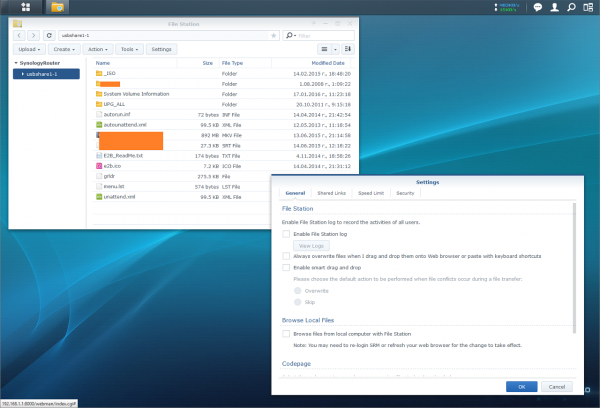Viewport: 600px width, 408px height.
Task: Click Cancel in the Settings dialog
Action: point(557,387)
